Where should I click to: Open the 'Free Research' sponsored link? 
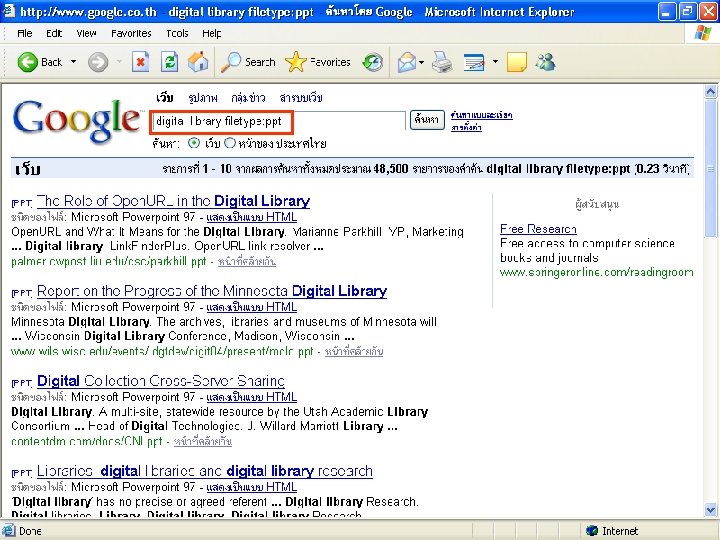[x=538, y=229]
